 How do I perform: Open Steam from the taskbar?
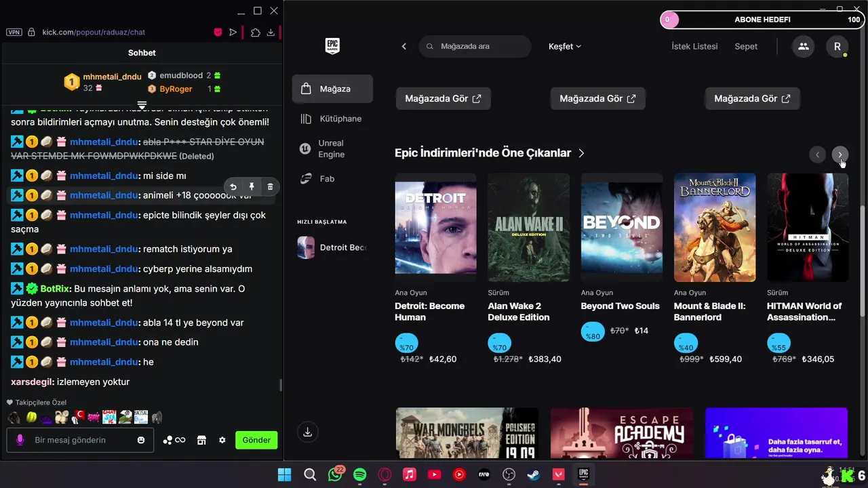(x=534, y=475)
